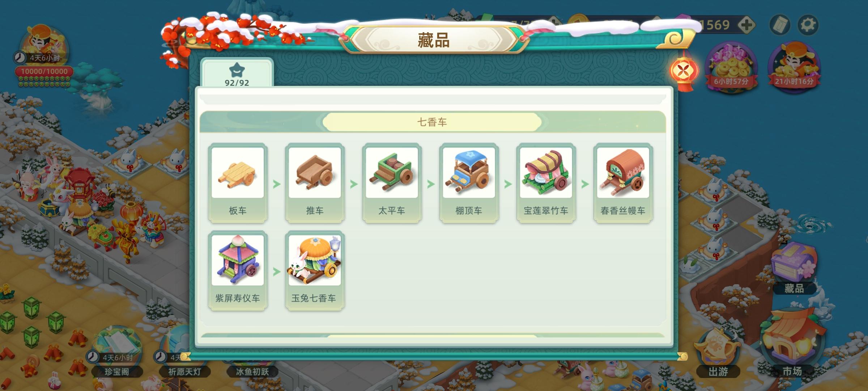Open the settings gear icon
868x391 pixels.
click(808, 25)
